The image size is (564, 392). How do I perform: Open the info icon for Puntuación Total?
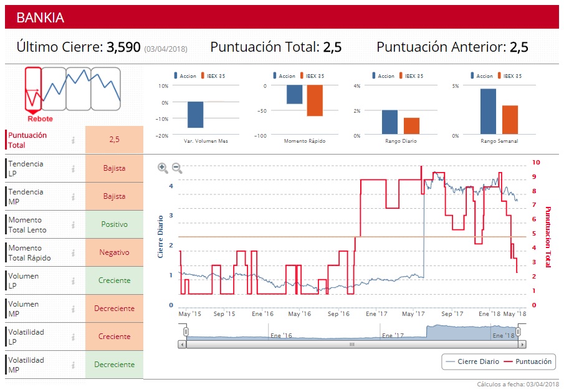click(73, 140)
